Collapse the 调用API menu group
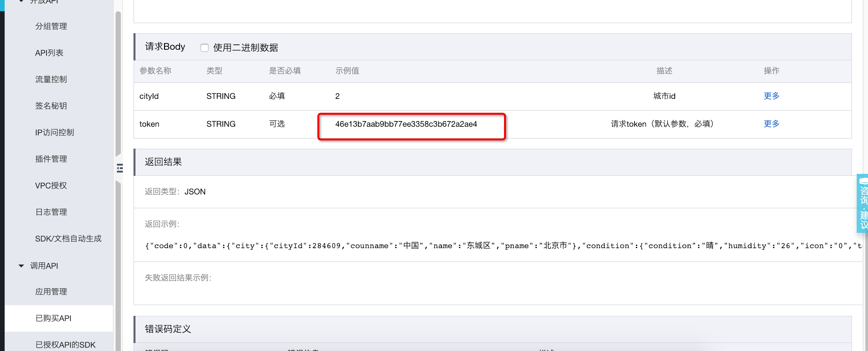 21,265
